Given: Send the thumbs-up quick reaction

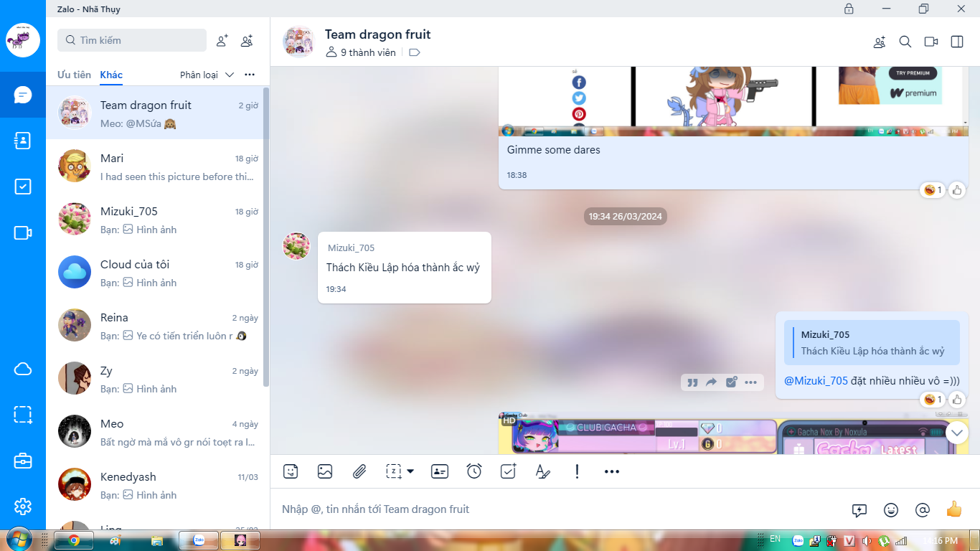Looking at the screenshot, I should point(953,509).
